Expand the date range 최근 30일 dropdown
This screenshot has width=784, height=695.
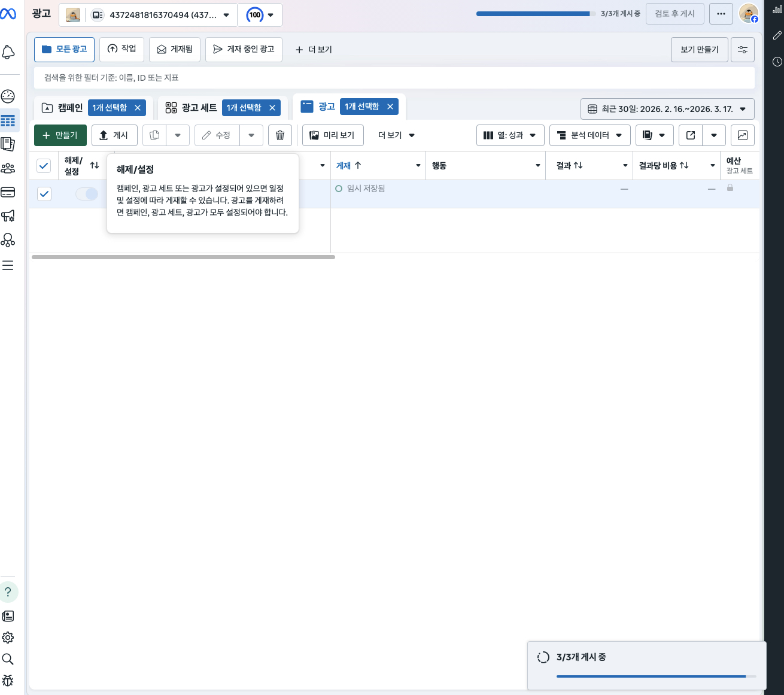667,109
